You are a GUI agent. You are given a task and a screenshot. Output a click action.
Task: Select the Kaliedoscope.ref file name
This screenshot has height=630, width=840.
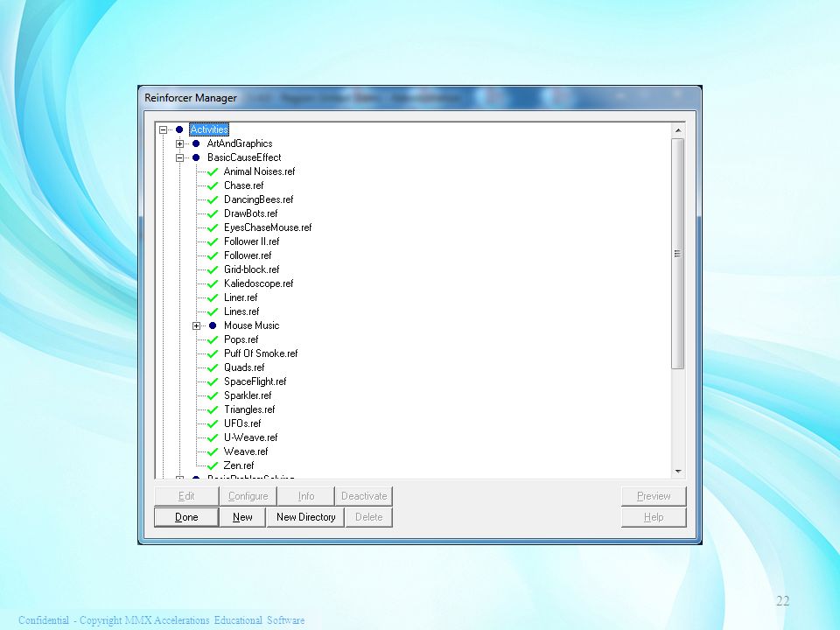pyautogui.click(x=259, y=283)
